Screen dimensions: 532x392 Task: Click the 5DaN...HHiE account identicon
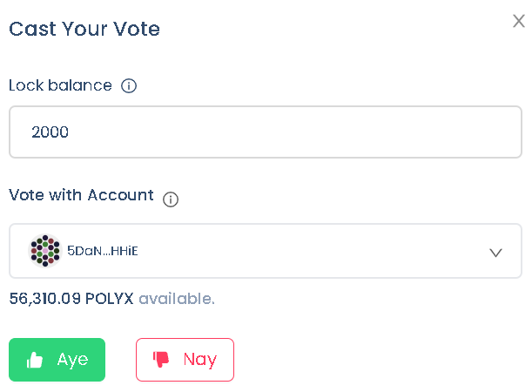pyautogui.click(x=45, y=251)
